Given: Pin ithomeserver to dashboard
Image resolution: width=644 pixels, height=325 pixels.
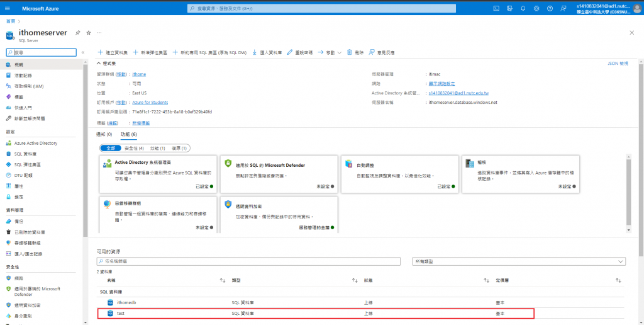Looking at the screenshot, I should (77, 33).
